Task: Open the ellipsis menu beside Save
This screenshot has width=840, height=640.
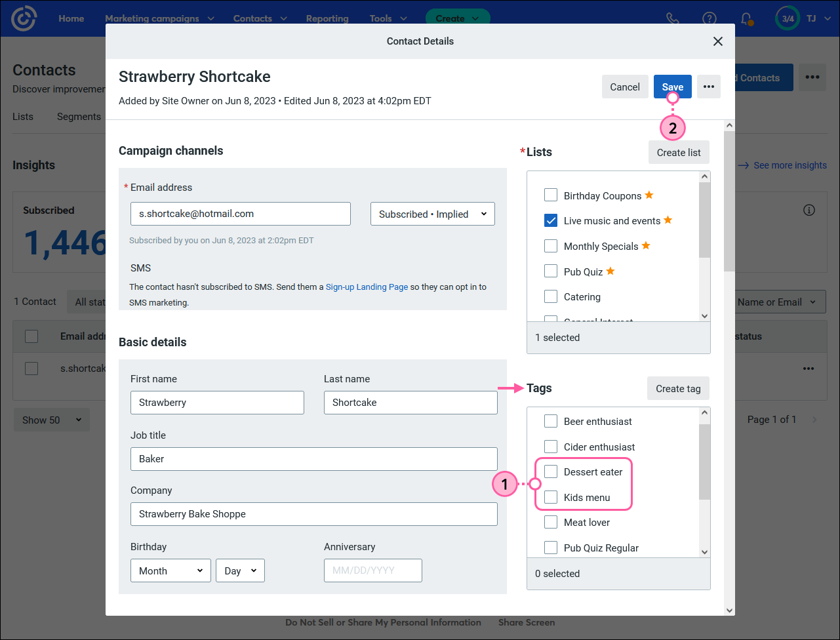Action: pos(708,86)
